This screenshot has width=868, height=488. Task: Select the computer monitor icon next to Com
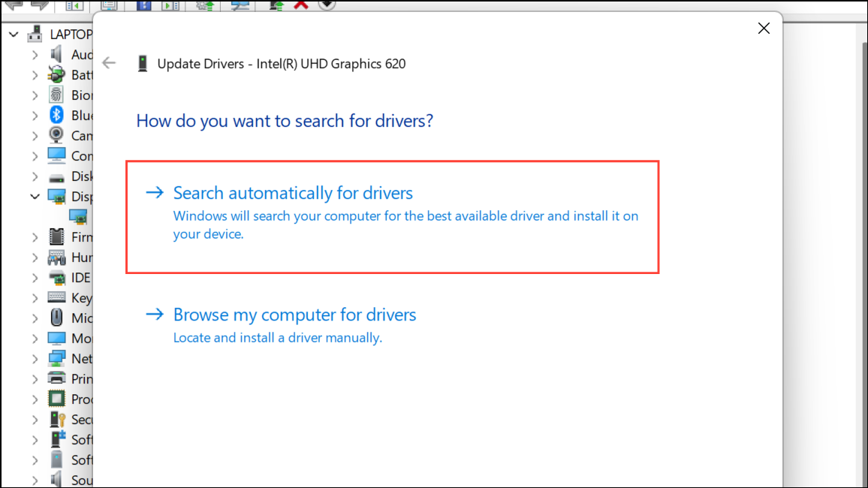56,155
